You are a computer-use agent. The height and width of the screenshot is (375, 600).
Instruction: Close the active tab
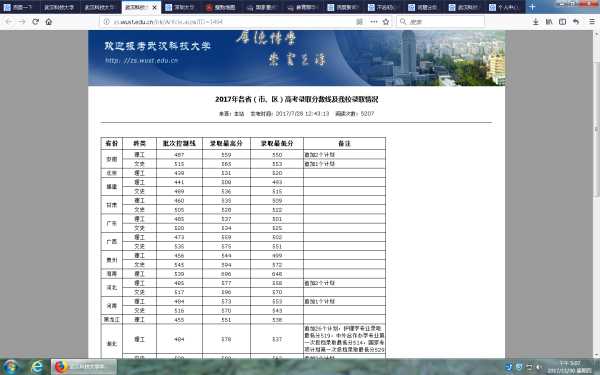point(155,7)
